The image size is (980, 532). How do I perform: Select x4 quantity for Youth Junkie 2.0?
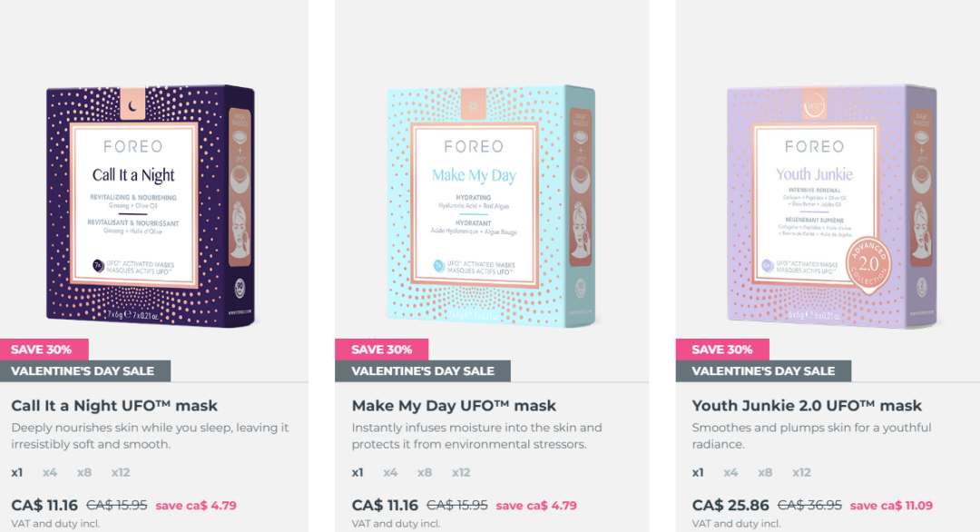pos(730,473)
